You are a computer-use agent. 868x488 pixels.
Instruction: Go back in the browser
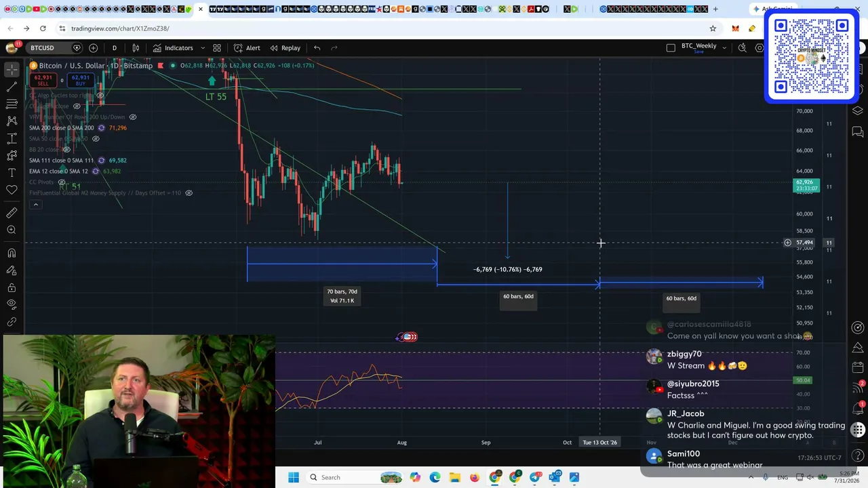pos(9,28)
